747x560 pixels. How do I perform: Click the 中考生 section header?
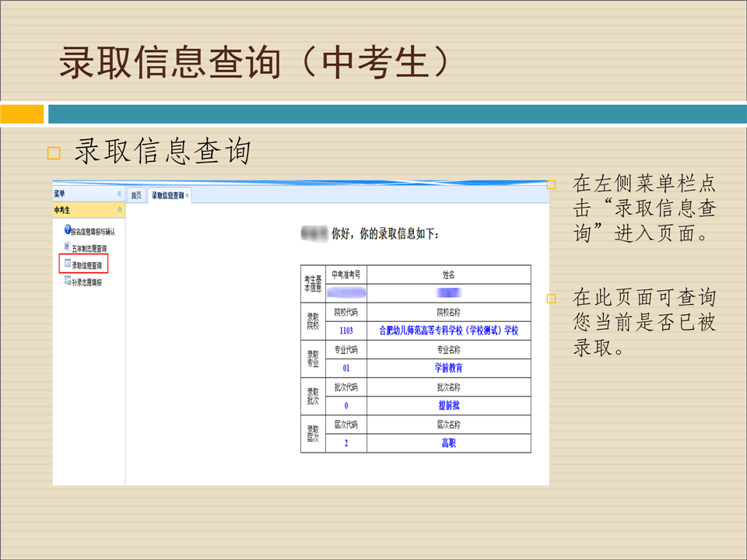click(62, 210)
